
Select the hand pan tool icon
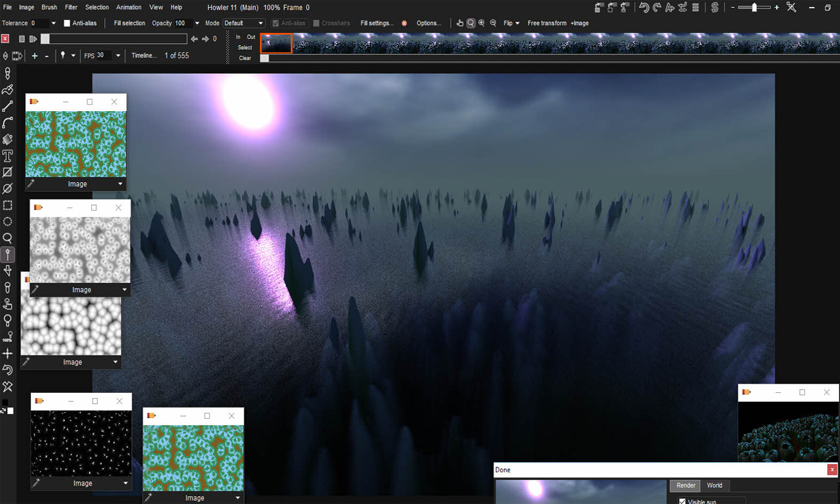(x=459, y=23)
